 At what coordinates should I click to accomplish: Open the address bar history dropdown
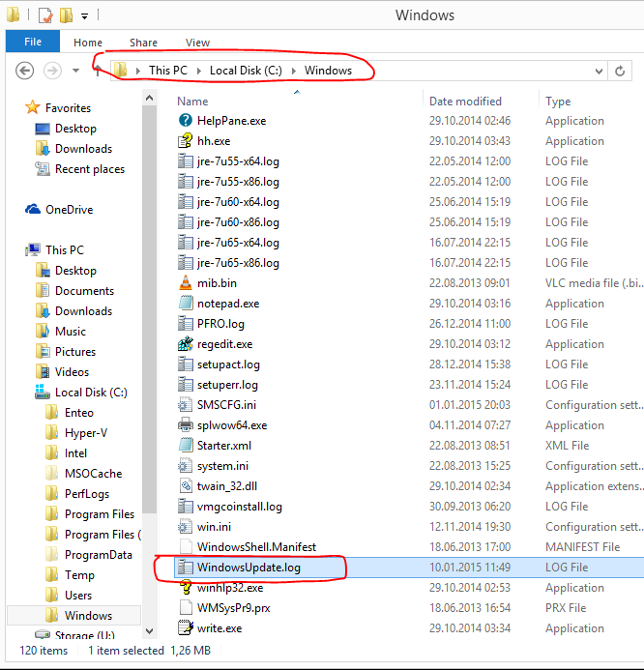[x=599, y=72]
